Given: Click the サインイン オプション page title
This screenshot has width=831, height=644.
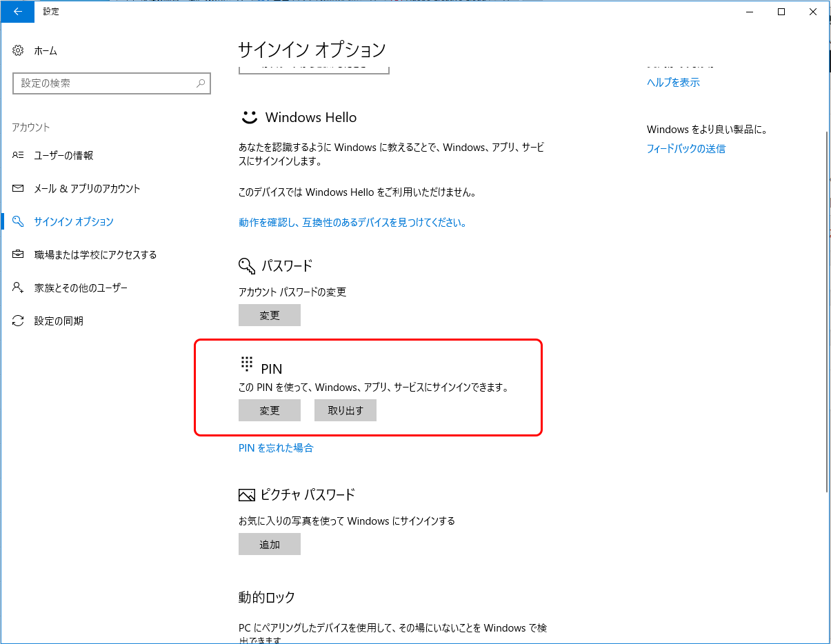Looking at the screenshot, I should tap(312, 50).
